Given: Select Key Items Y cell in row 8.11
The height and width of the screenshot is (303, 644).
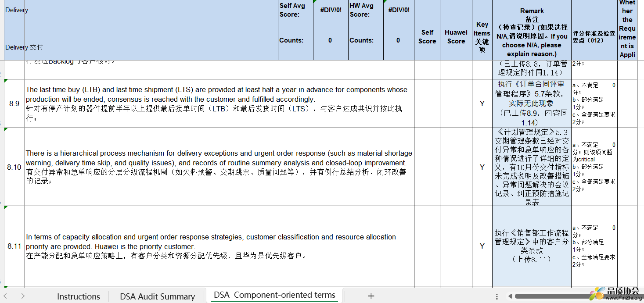Looking at the screenshot, I should tap(482, 246).
